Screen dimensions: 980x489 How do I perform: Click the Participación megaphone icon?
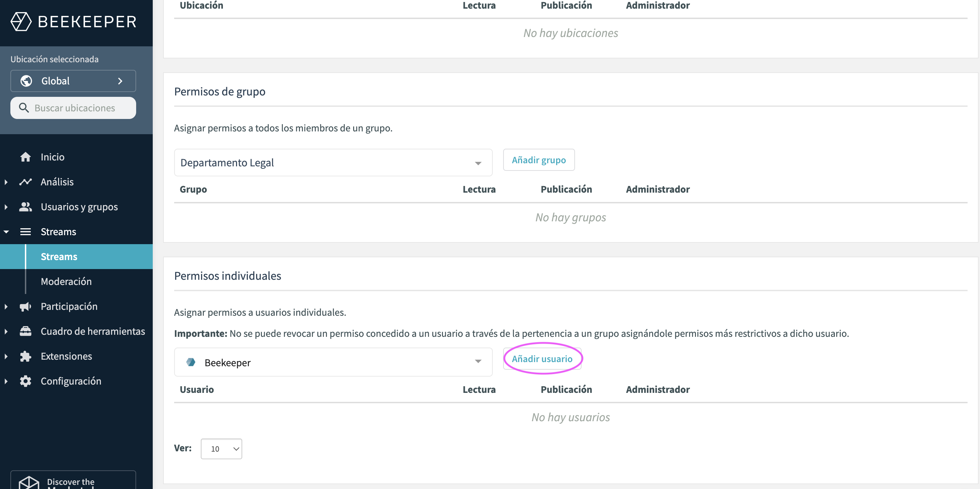pos(26,306)
